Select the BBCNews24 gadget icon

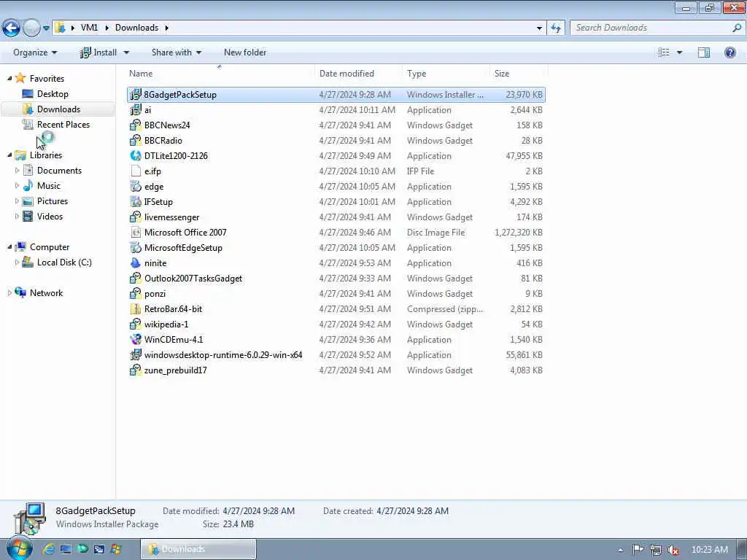[x=136, y=125]
